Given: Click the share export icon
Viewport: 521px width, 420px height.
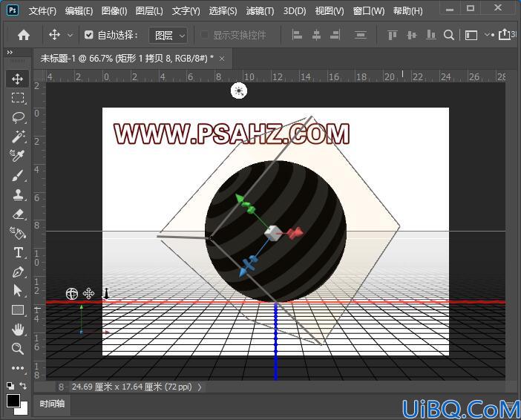Looking at the screenshot, I should pyautogui.click(x=504, y=34).
